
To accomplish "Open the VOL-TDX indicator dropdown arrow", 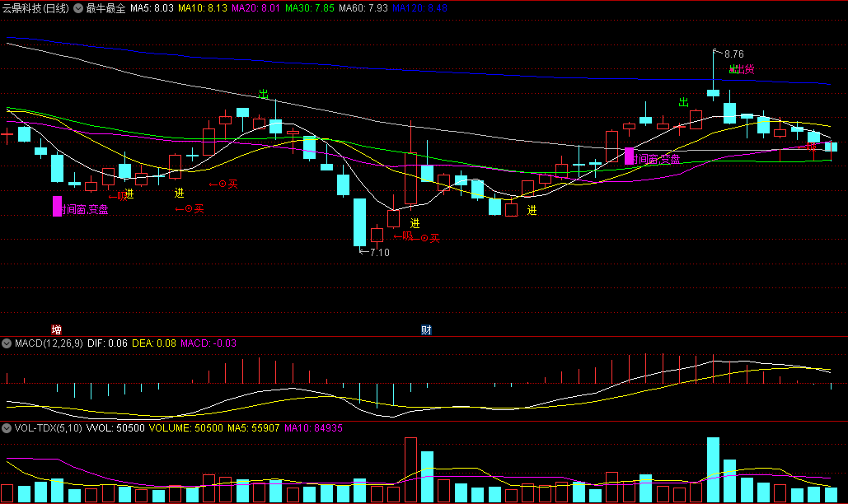I will tap(7, 428).
